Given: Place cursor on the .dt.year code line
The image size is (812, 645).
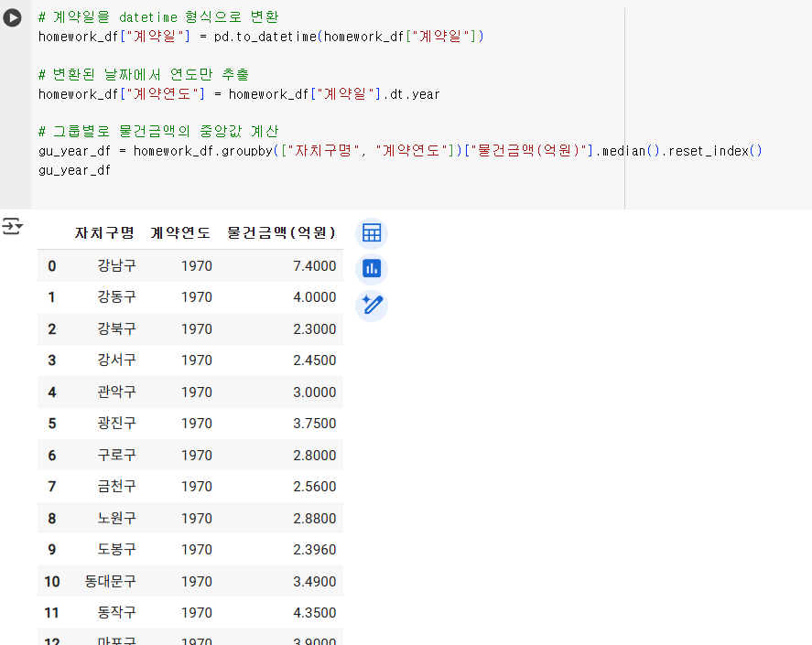Looking at the screenshot, I should [x=239, y=94].
